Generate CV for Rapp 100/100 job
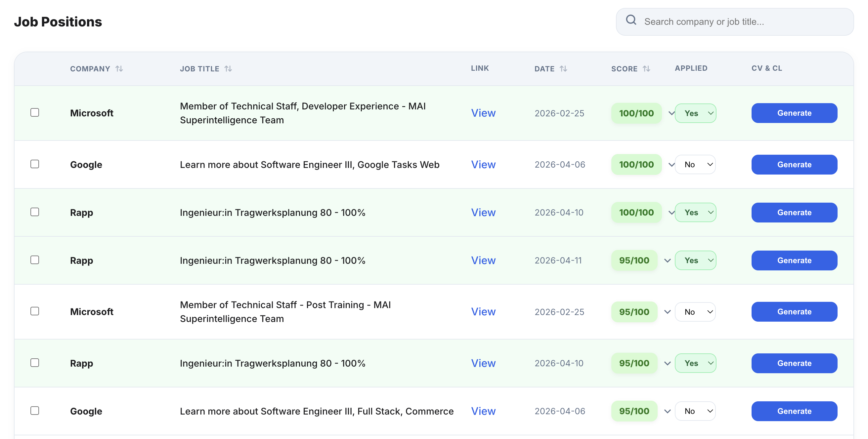This screenshot has height=439, width=868. click(794, 213)
